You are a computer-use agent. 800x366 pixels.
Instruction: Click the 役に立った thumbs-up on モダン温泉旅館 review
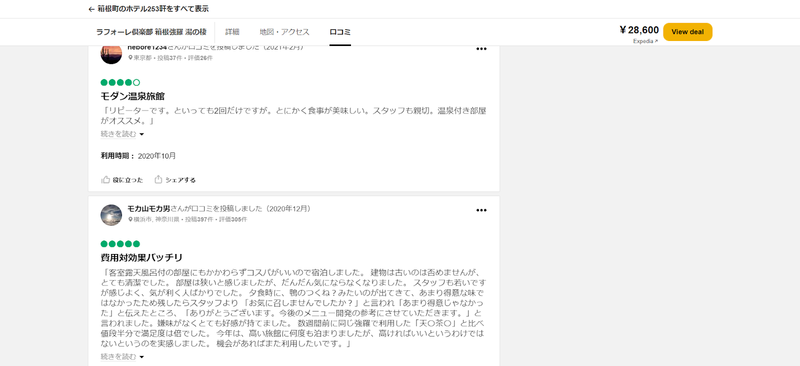[x=122, y=180]
